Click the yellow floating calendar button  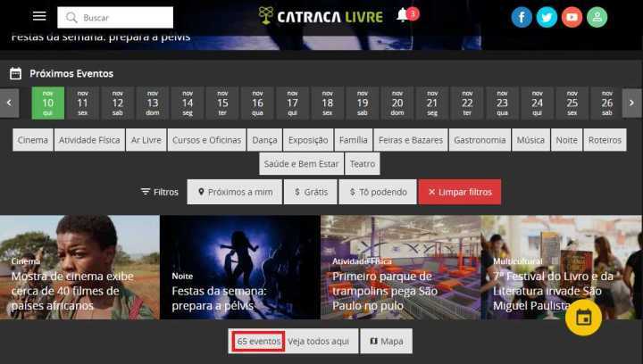[582, 317]
